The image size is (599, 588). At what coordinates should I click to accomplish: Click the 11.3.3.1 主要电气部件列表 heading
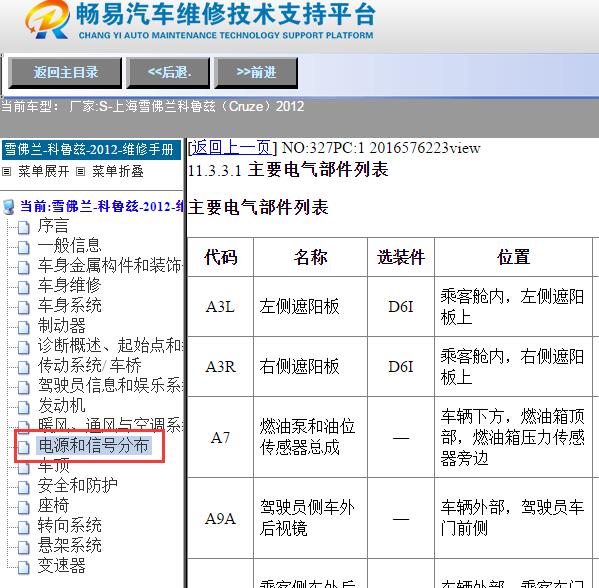[x=288, y=170]
